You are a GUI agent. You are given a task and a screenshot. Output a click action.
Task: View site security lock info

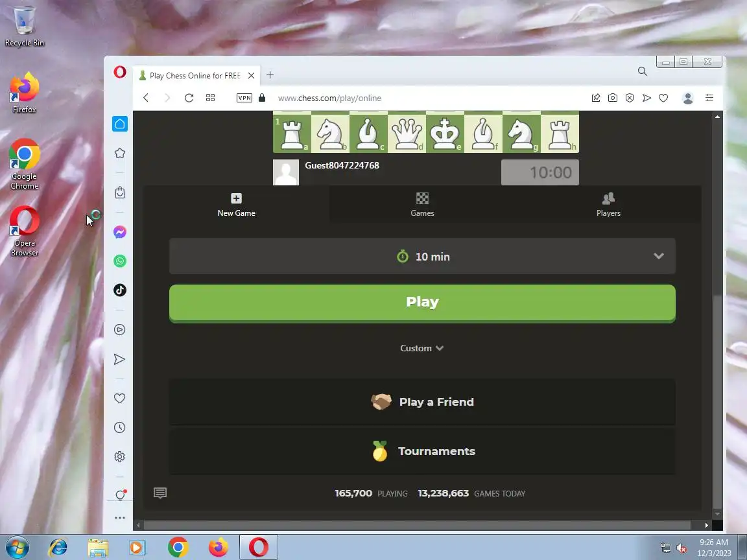point(262,98)
